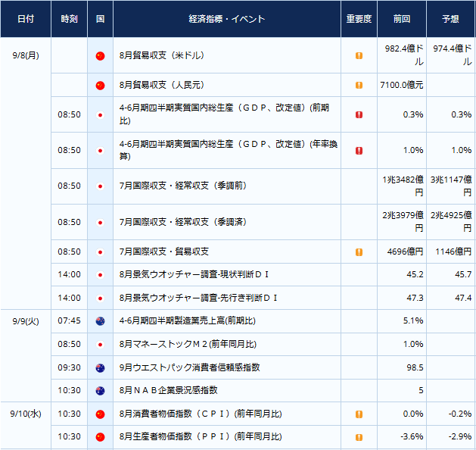Click China flag for 生産者物価指数（ＰＰＩ）

tap(100, 437)
